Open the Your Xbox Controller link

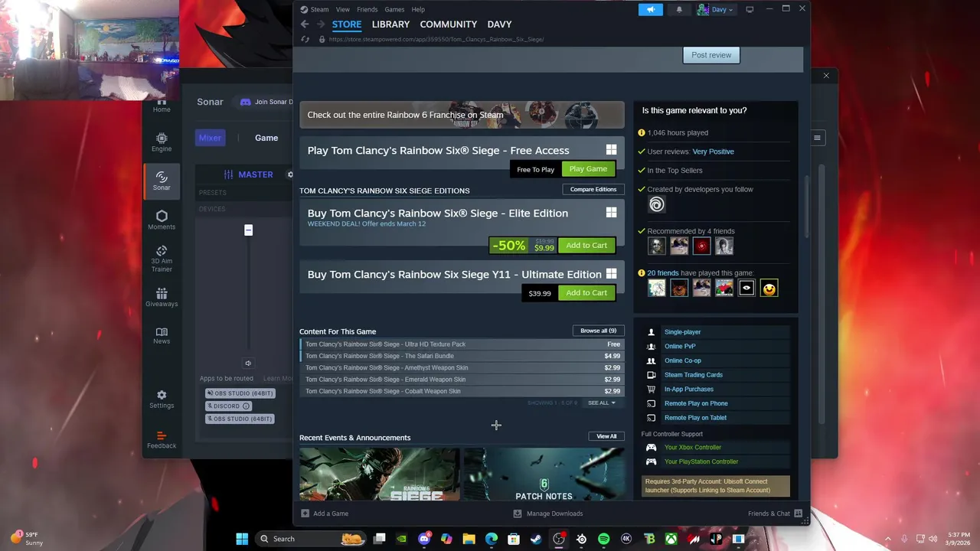[693, 447]
